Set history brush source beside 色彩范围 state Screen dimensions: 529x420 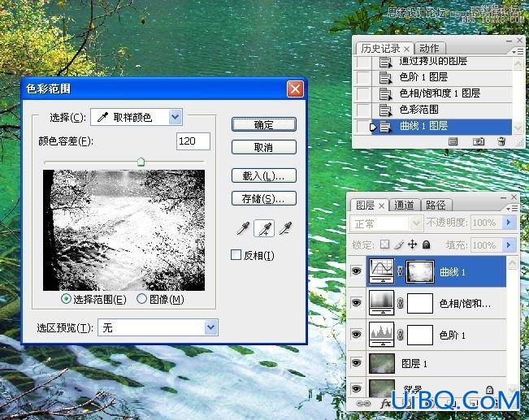click(x=362, y=110)
